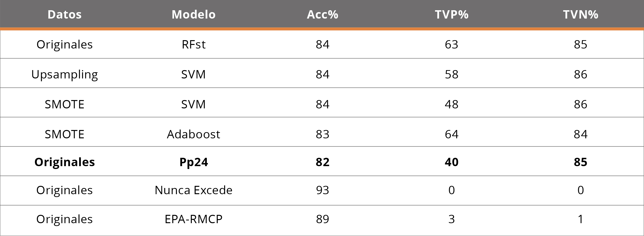Select the Acc% column header

click(323, 14)
